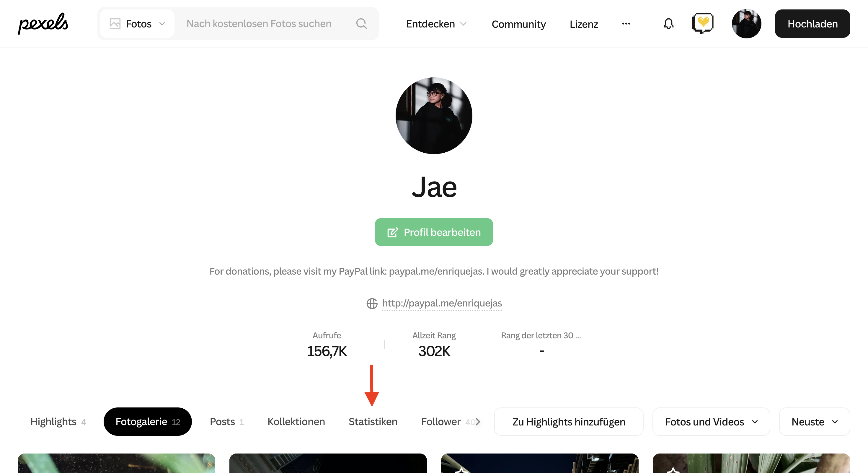868x473 pixels.
Task: Open the Fotos search type dropdown
Action: click(138, 24)
